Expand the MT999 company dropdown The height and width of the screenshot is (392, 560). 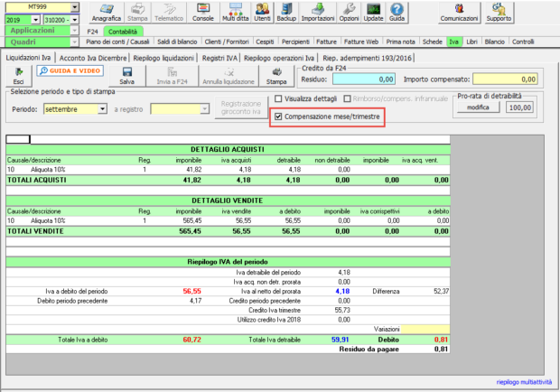tap(74, 6)
